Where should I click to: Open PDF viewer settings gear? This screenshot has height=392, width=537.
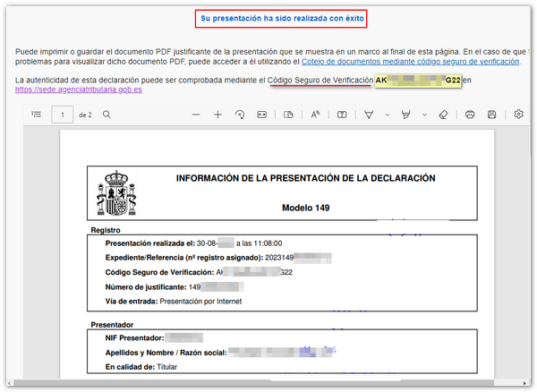pyautogui.click(x=519, y=115)
